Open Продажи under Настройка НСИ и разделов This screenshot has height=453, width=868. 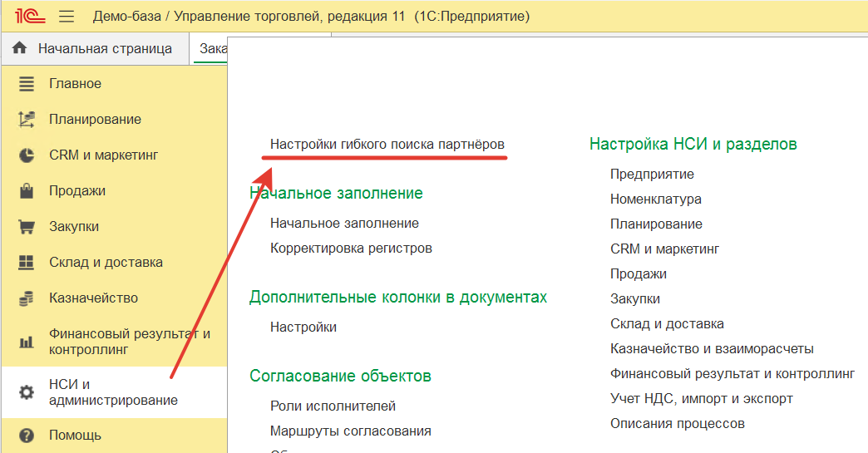click(x=639, y=273)
